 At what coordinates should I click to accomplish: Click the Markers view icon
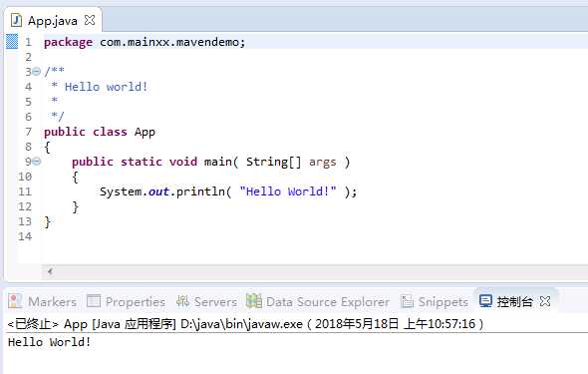(15, 301)
